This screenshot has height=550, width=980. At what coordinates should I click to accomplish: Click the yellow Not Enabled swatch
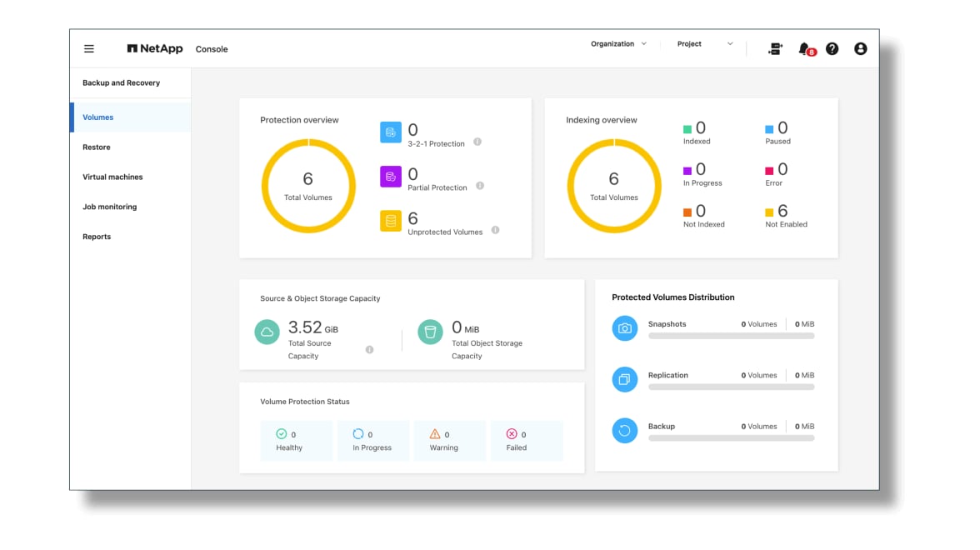pyautogui.click(x=769, y=212)
